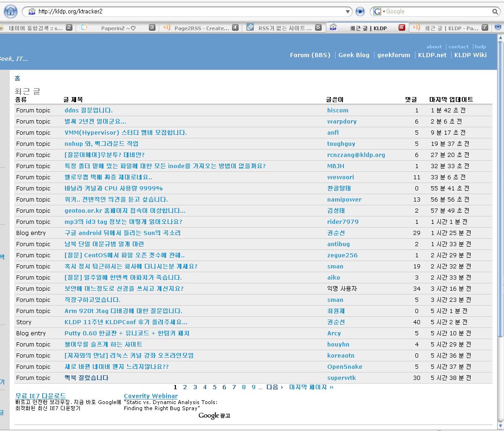The width and height of the screenshot is (504, 431).
Task: Select the 최근 글 | KLDP tab
Action: coord(368,28)
